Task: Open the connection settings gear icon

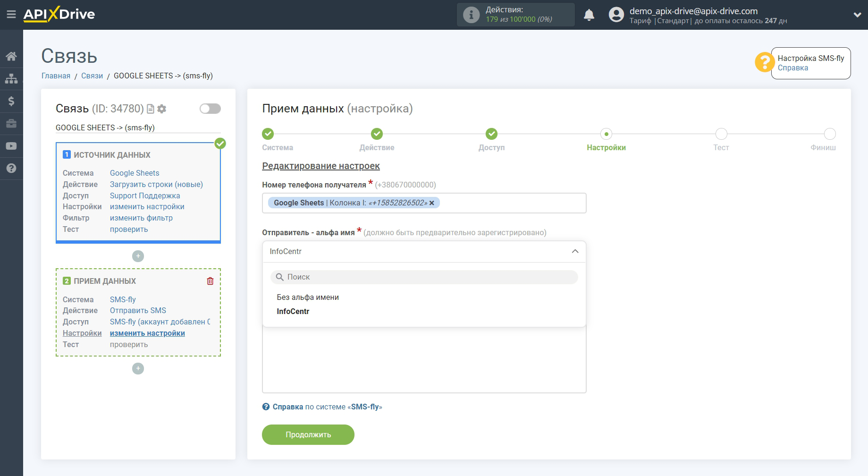Action: 162,109
